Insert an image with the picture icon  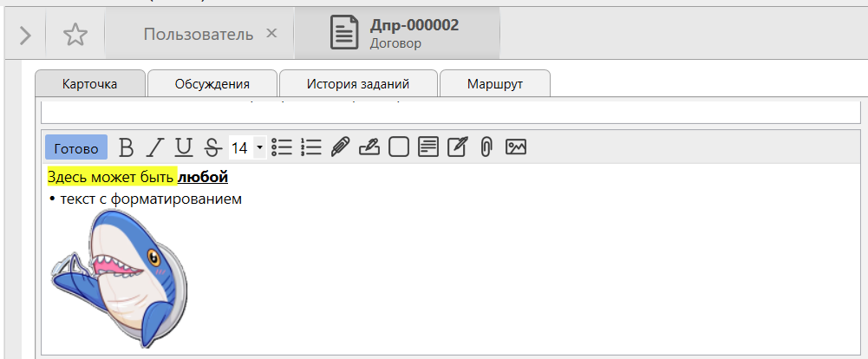515,147
